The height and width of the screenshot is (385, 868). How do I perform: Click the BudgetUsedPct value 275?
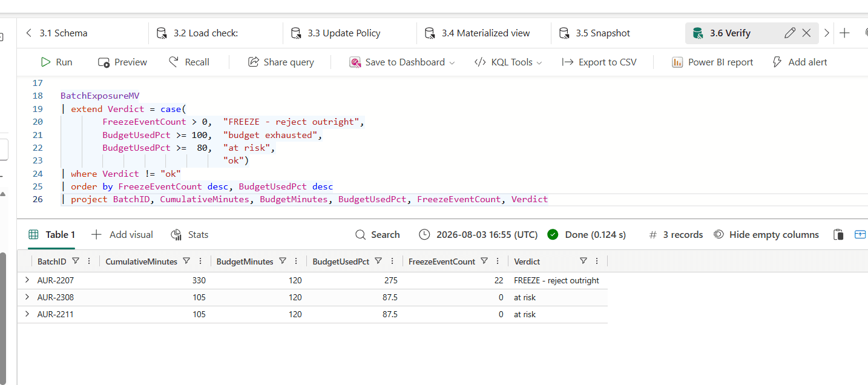390,280
